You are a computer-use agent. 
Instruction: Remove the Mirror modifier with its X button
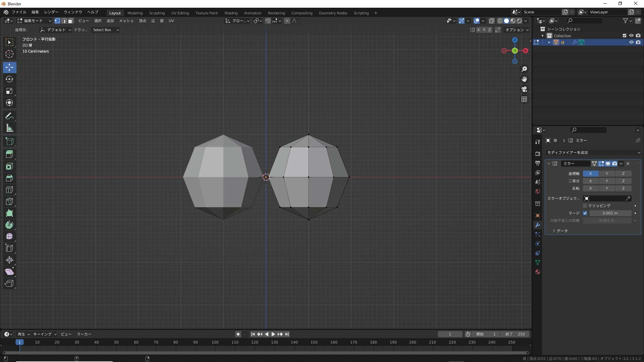pyautogui.click(x=628, y=164)
